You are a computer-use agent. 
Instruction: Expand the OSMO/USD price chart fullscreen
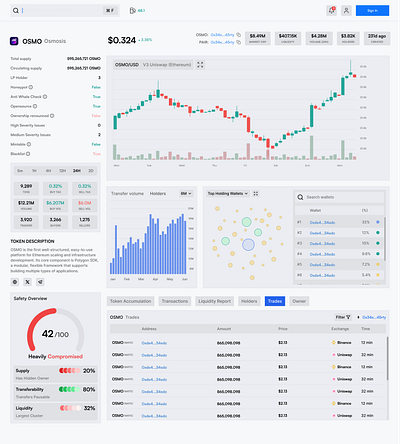200,65
